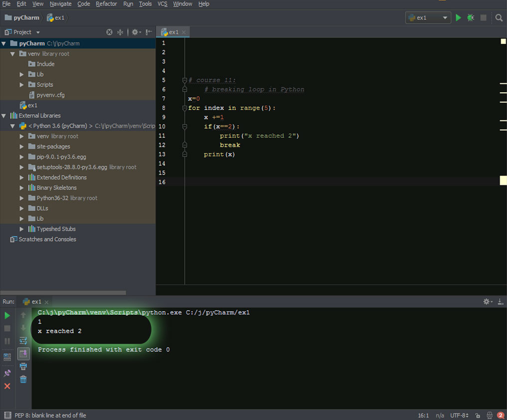Run ex1 with green toolbar play button

pyautogui.click(x=458, y=18)
